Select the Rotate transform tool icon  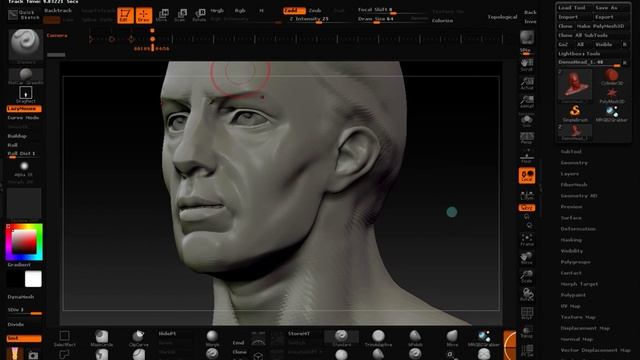tap(199, 15)
